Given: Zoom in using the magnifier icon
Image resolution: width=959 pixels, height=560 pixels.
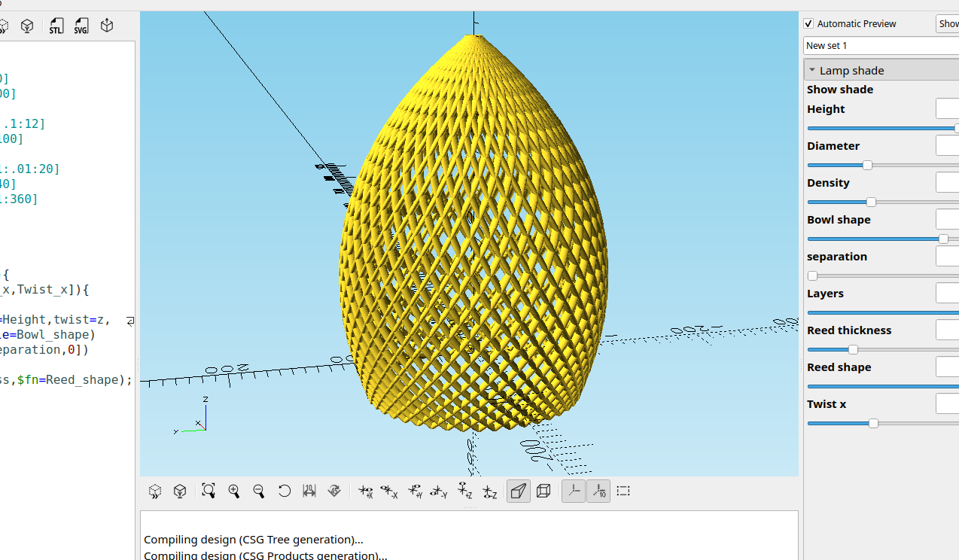Looking at the screenshot, I should 234,491.
